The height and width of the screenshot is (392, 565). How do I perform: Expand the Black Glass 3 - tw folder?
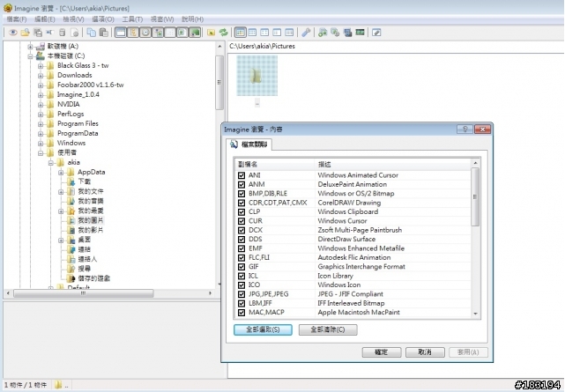[41, 65]
